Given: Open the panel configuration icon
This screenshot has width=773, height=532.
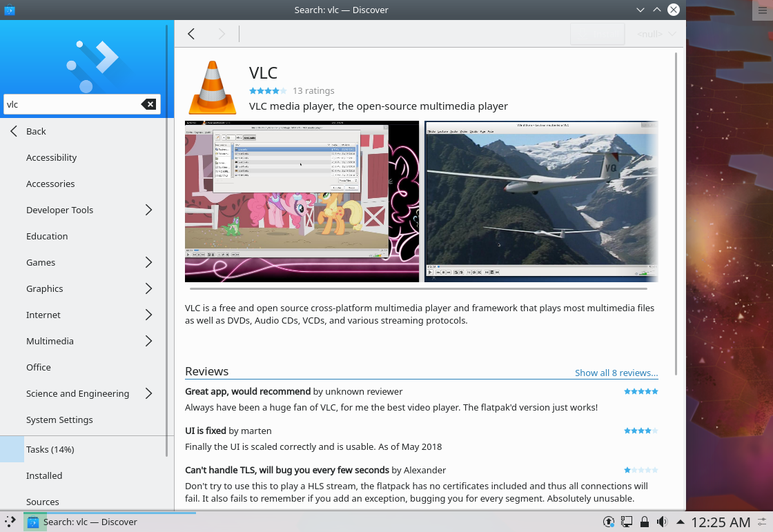Looking at the screenshot, I should [763, 522].
